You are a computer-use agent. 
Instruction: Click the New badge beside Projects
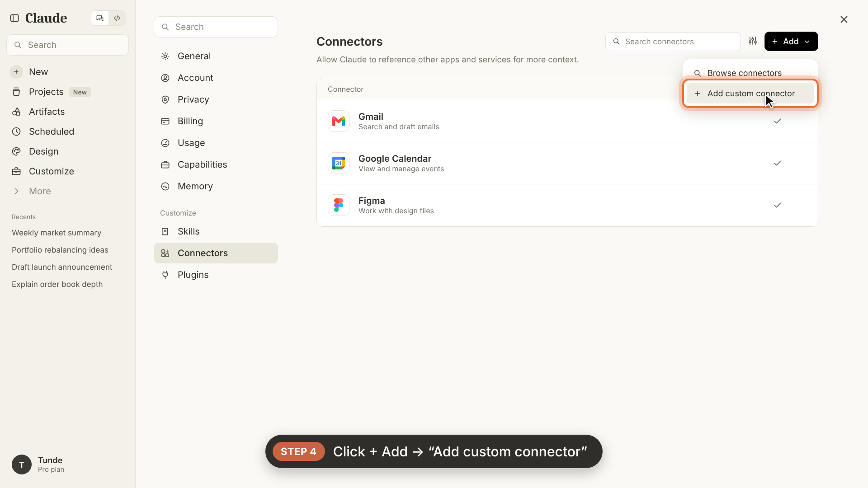click(80, 92)
